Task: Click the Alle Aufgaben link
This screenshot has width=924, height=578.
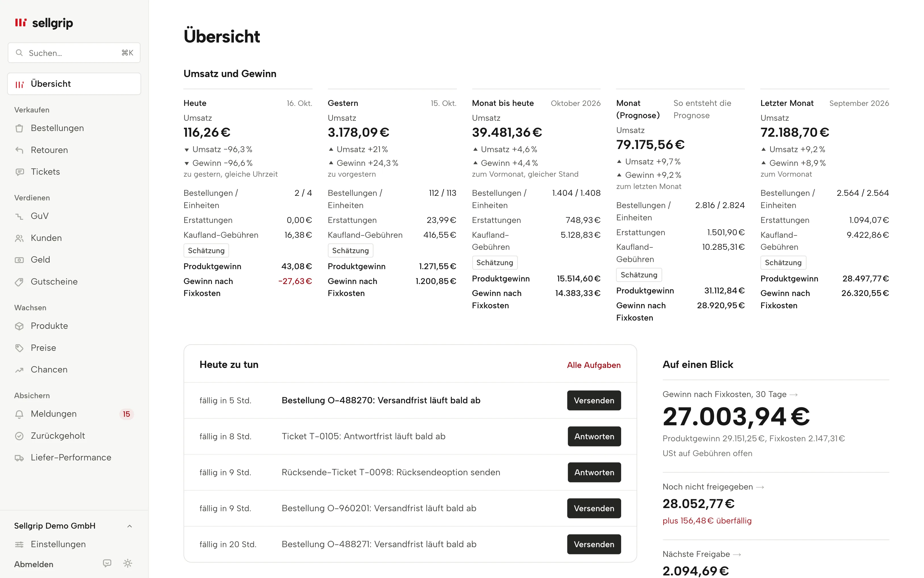Action: pyautogui.click(x=594, y=365)
